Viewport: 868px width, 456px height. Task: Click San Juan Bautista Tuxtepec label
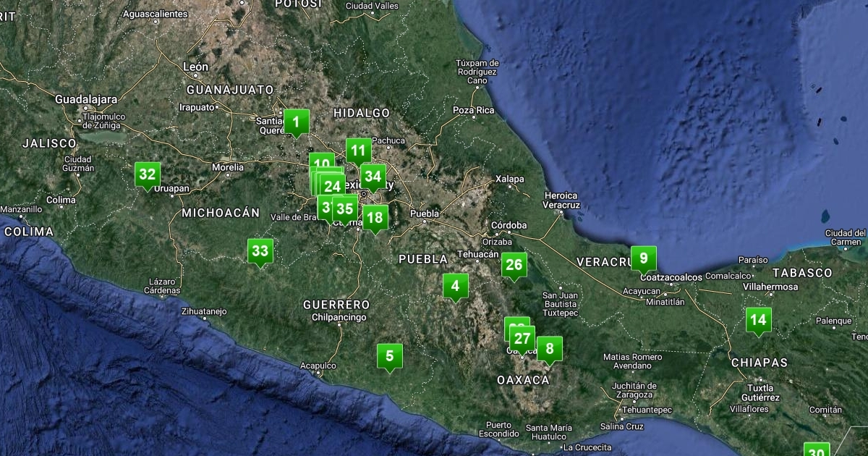pyautogui.click(x=561, y=304)
